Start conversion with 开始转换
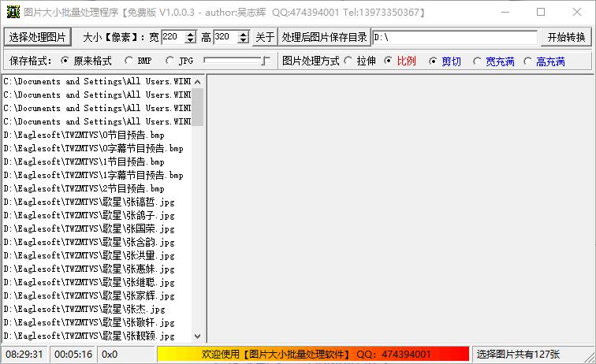This screenshot has height=364, width=596. tap(566, 37)
